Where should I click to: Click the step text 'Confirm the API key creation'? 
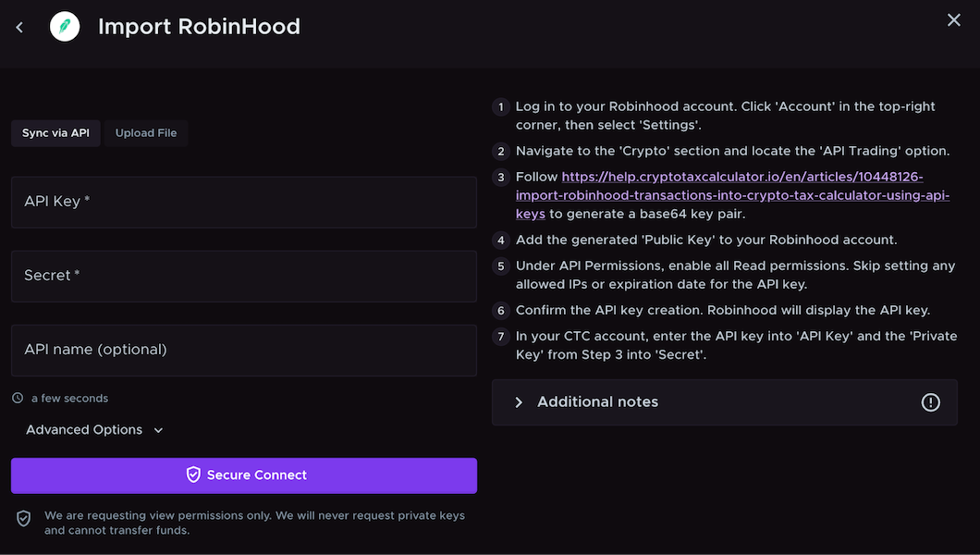point(722,311)
